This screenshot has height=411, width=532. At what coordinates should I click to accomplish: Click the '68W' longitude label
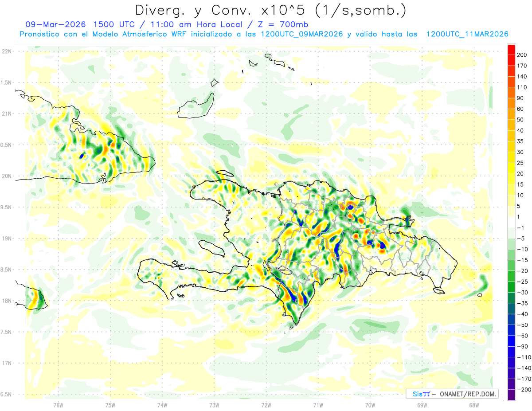473,405
